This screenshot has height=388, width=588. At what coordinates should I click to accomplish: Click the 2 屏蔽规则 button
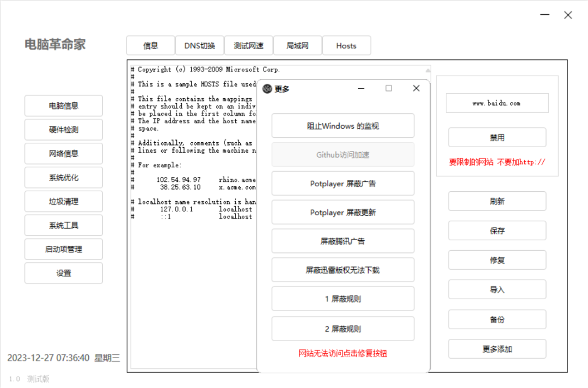(343, 329)
